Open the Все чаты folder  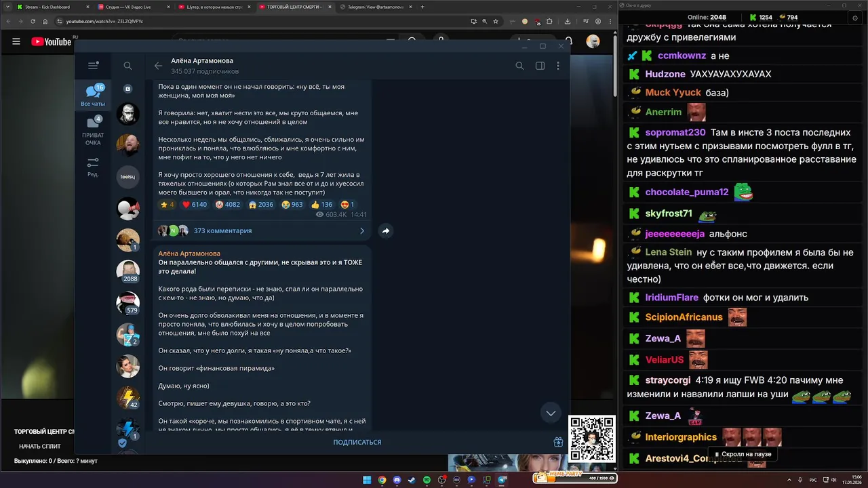pos(93,96)
